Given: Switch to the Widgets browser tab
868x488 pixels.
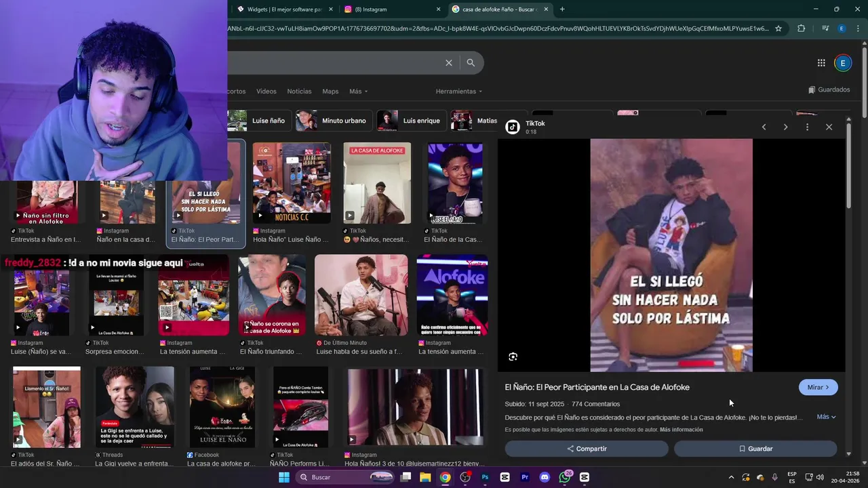Looking at the screenshot, I should click(x=285, y=9).
